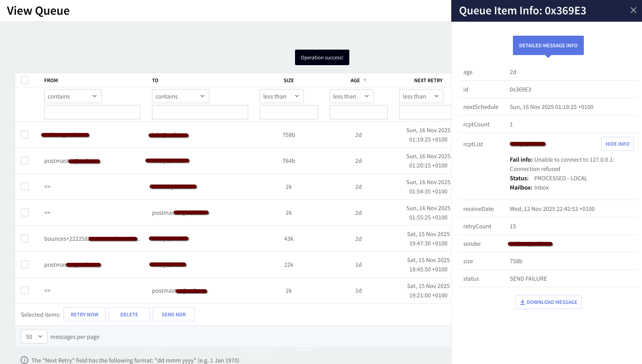
Task: Click the DELETE button for selected items
Action: 129,314
